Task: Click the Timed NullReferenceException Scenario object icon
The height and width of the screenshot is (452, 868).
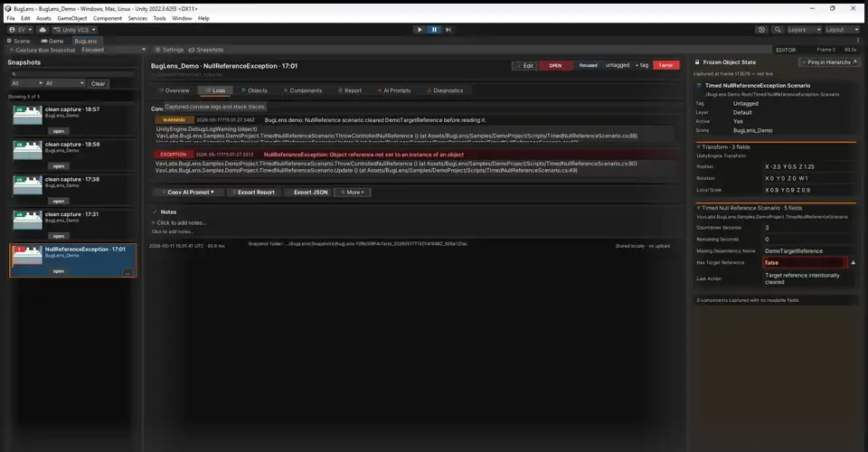Action: (x=699, y=86)
